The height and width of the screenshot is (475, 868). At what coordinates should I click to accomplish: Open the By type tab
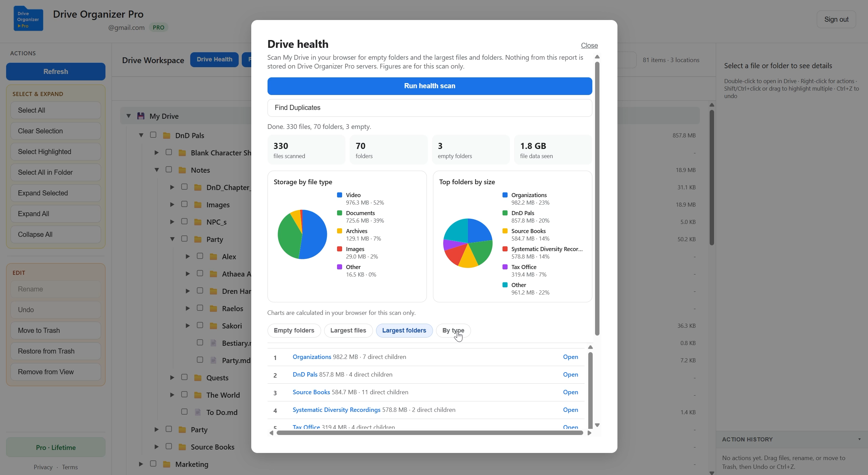tap(453, 330)
